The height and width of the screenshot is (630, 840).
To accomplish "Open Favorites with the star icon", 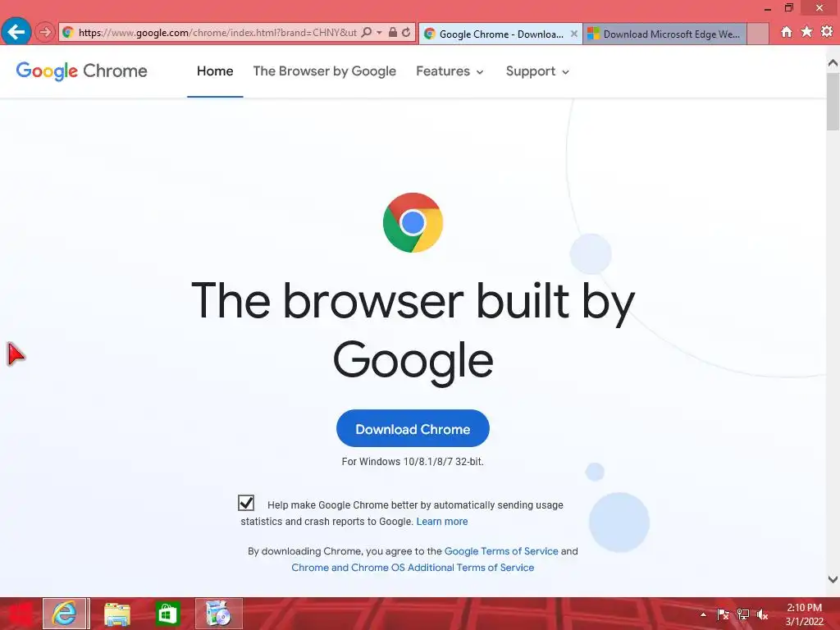I will point(806,32).
